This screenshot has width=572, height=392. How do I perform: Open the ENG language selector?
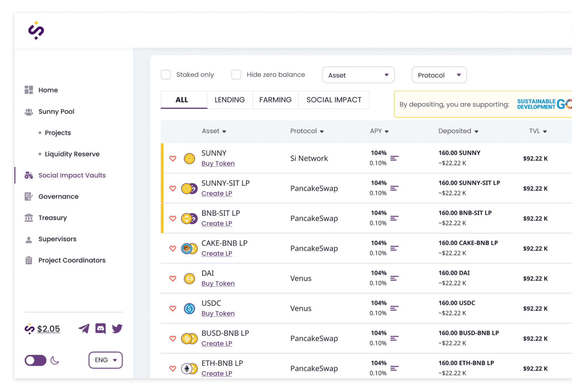click(106, 360)
